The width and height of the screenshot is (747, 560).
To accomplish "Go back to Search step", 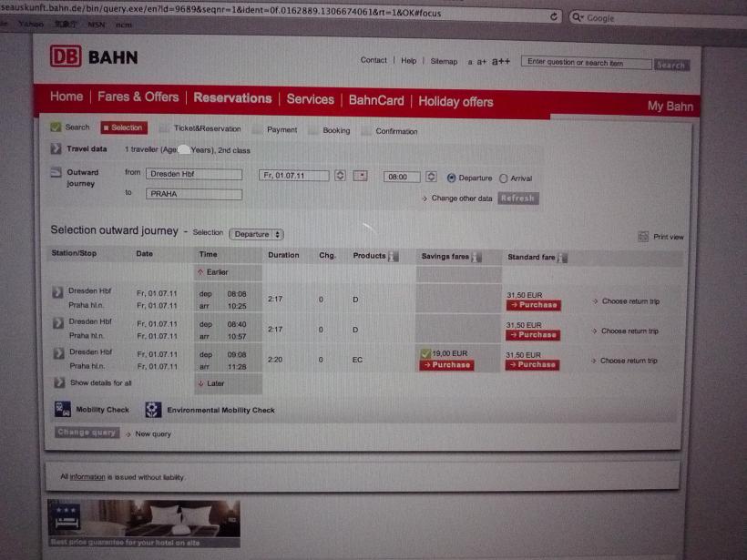I will point(70,127).
